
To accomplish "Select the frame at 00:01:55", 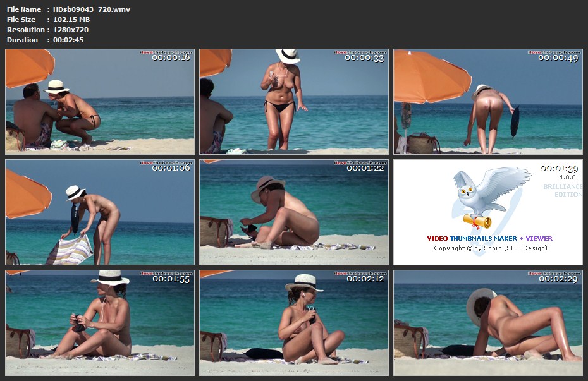I will coord(100,323).
